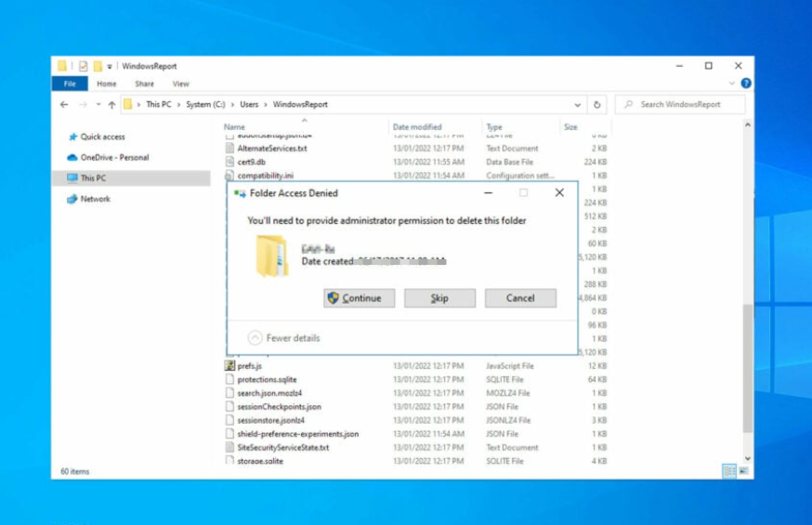Select shield-preference-experiments.json file
Image resolution: width=812 pixels, height=525 pixels.
298,434
